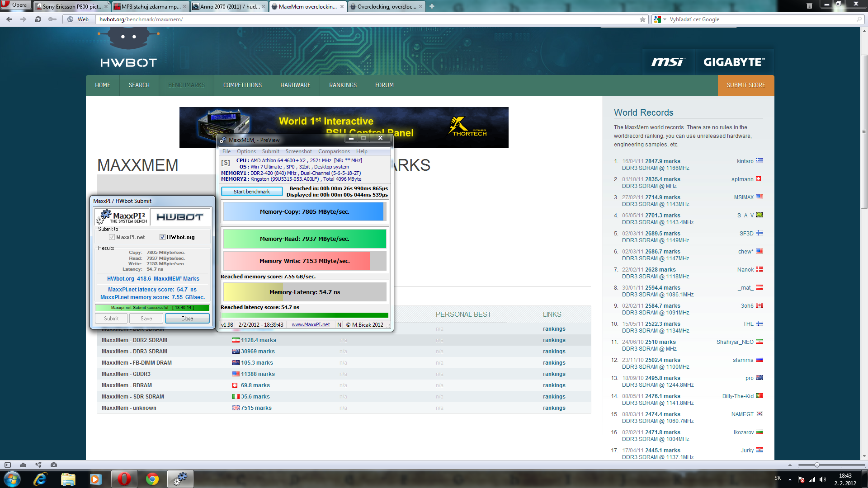Open the Opera main menu button
Viewport: 868px width, 488px height.
[16, 5]
